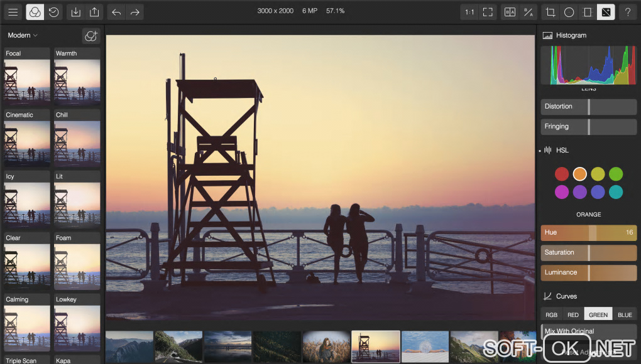Viewport: 641px width, 364px height.
Task: Select the green HSL color
Action: 616,174
